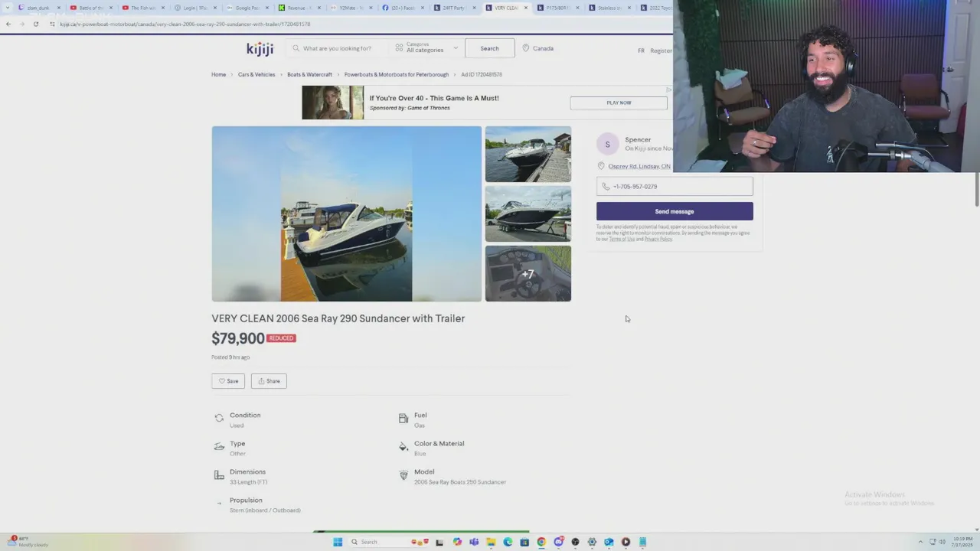
Task: Click the share icon on the Share button
Action: [261, 381]
